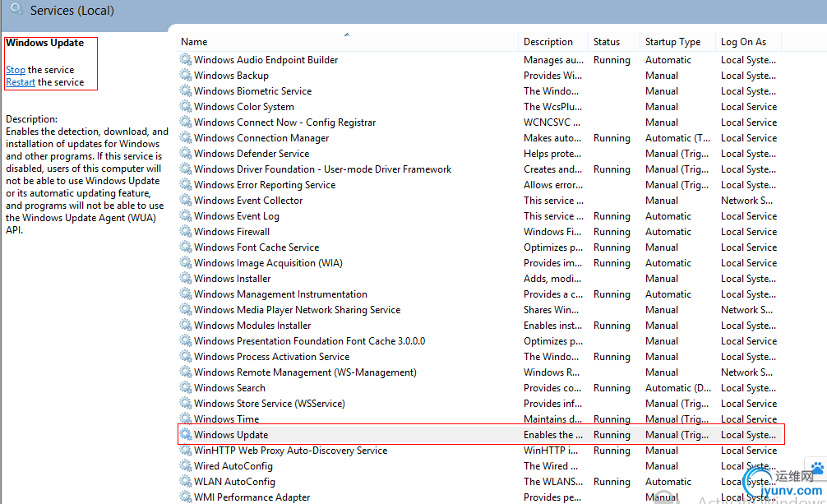
Task: Click 'Helps prote...' description of Windows Defender
Action: [x=552, y=154]
